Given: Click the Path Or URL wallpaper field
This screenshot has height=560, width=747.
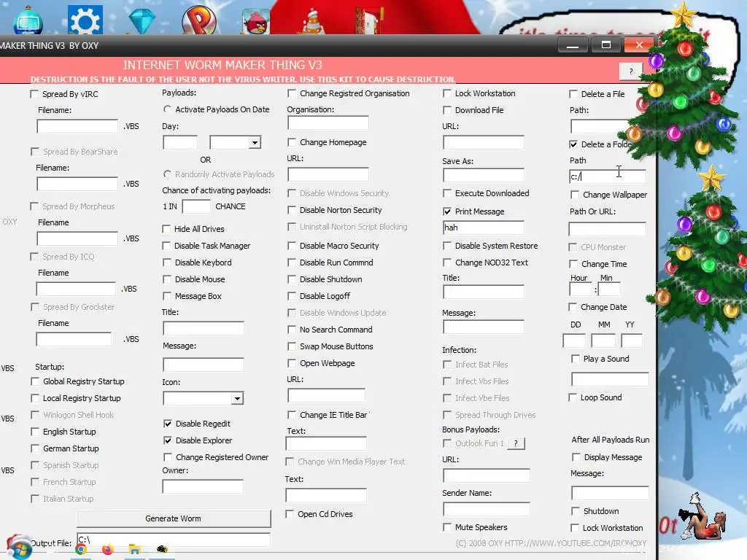Looking at the screenshot, I should click(x=608, y=229).
